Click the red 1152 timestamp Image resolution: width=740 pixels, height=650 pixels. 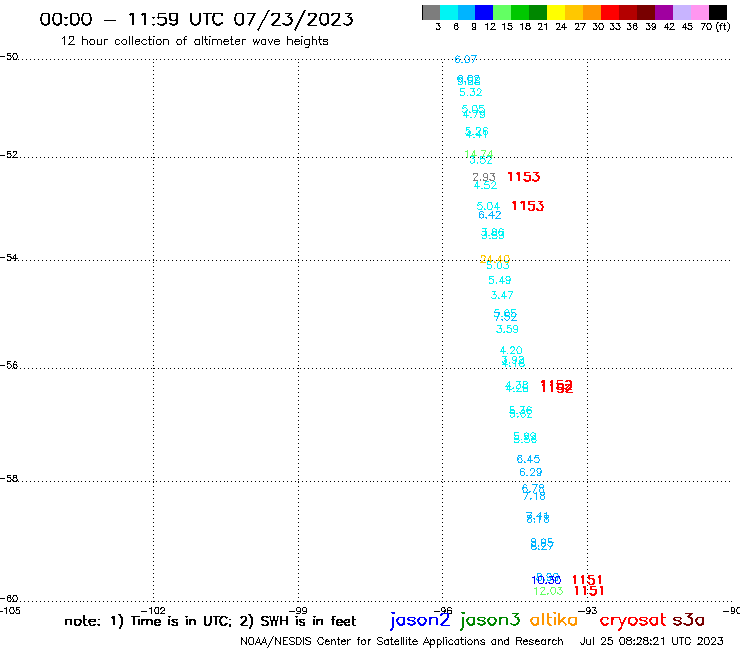click(556, 387)
